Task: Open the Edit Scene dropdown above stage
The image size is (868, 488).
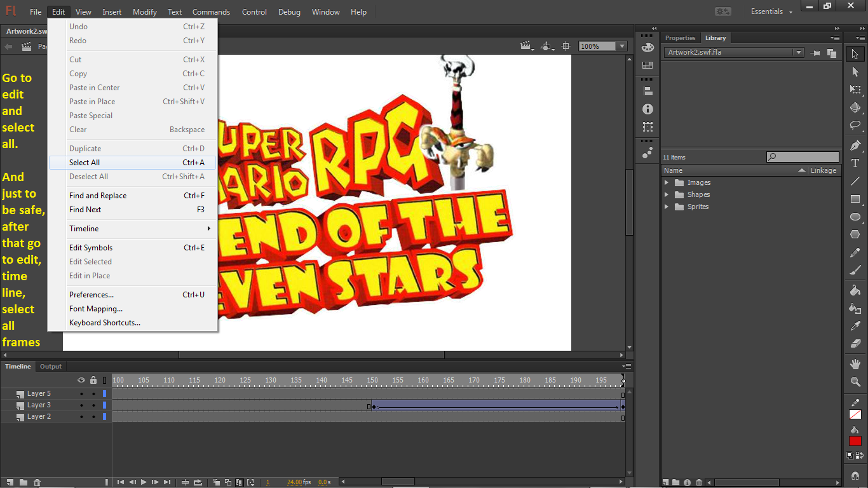Action: [526, 46]
